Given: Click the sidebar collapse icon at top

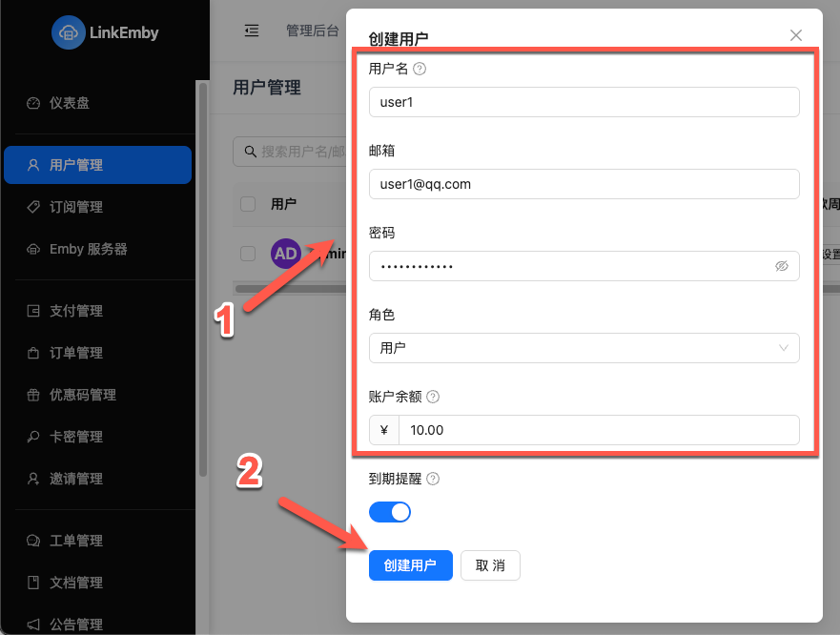Looking at the screenshot, I should (251, 31).
